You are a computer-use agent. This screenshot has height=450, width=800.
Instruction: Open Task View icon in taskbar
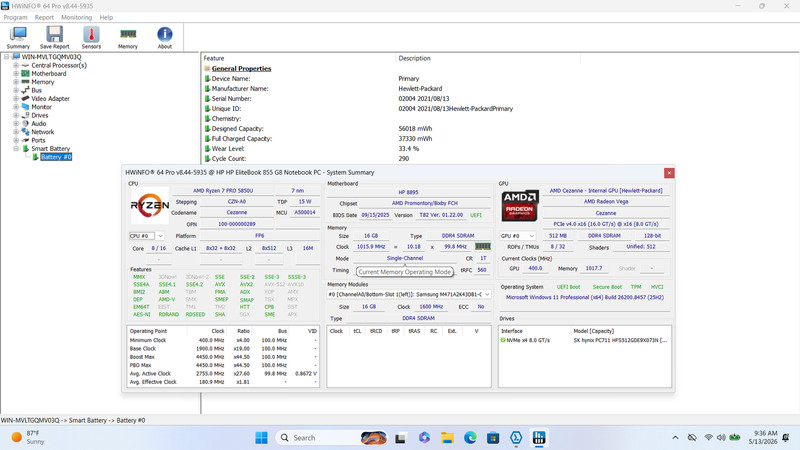pyautogui.click(x=401, y=438)
